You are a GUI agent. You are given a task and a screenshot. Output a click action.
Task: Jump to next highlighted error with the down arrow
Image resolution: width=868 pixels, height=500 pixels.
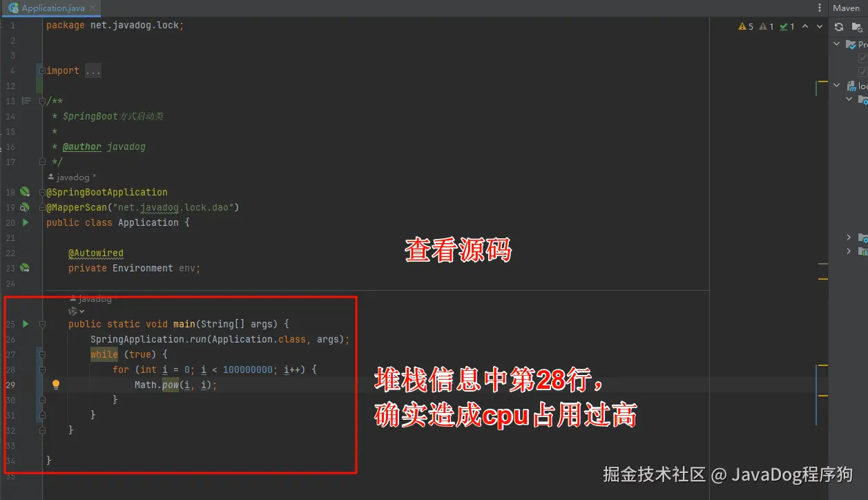tap(820, 26)
